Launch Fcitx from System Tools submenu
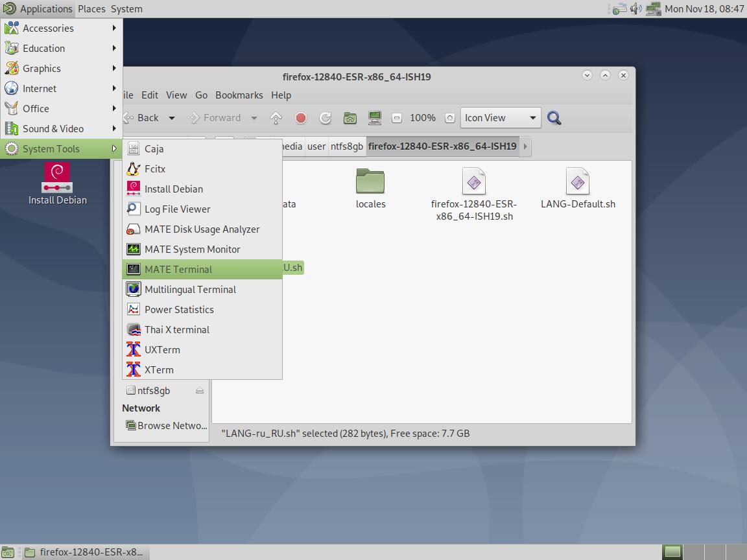This screenshot has height=560, width=747. click(x=202, y=169)
